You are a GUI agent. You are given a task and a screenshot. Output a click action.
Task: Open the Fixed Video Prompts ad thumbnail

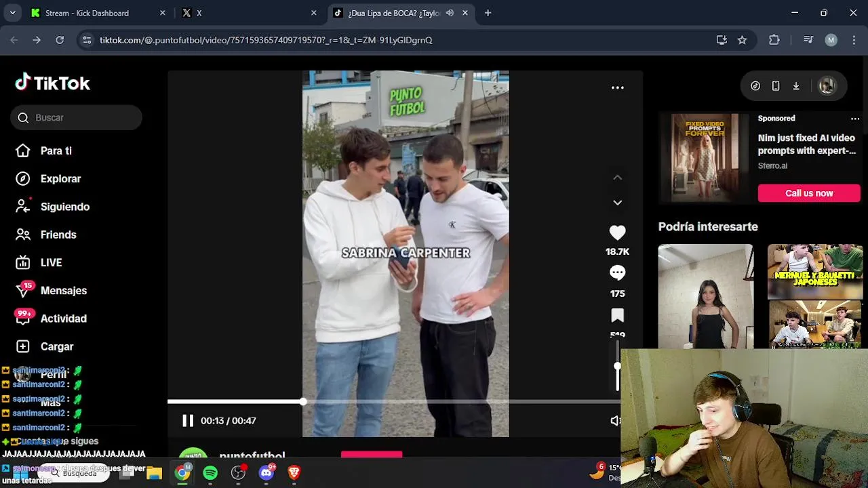pyautogui.click(x=705, y=158)
